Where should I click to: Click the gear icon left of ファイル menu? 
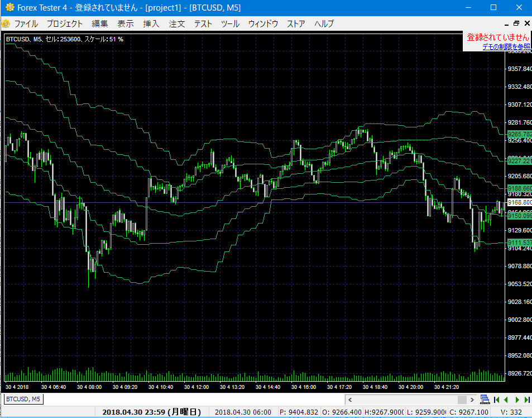pyautogui.click(x=6, y=24)
